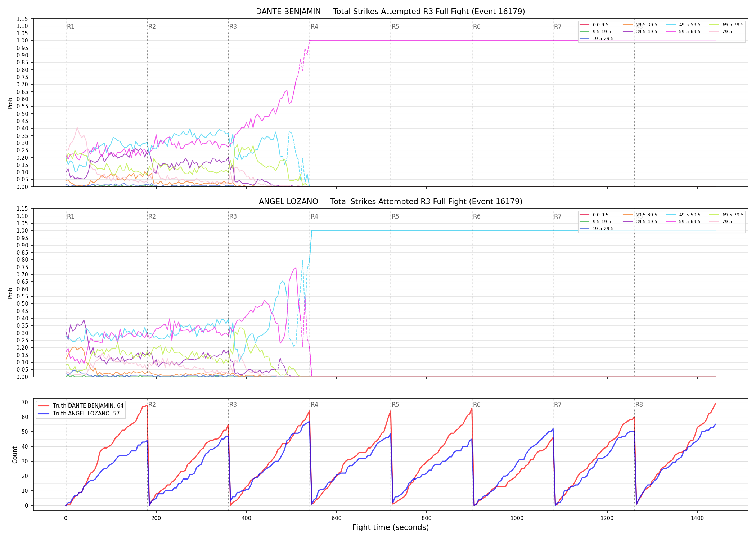Viewport: 756px width, 540px height.
Task: Click the R3 round marker in the Count chart
Action: point(233,405)
